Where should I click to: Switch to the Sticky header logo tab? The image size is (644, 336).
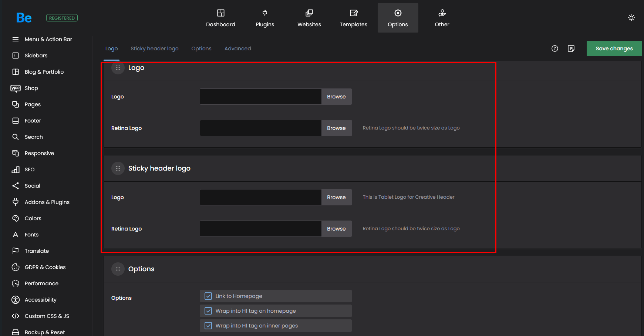[x=155, y=48]
